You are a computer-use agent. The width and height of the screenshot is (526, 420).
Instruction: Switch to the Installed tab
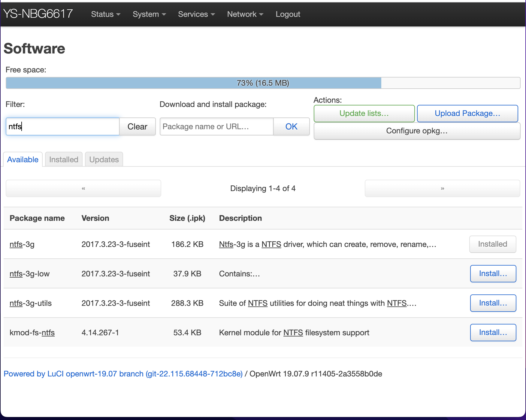(64, 160)
